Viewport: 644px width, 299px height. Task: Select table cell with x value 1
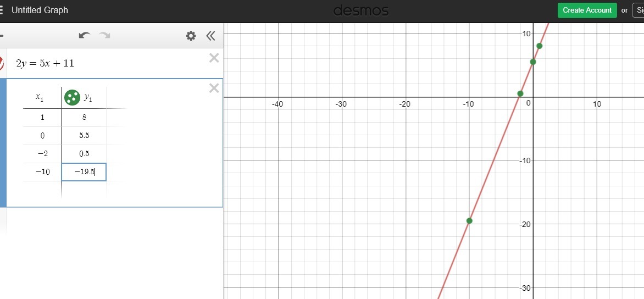click(x=42, y=118)
